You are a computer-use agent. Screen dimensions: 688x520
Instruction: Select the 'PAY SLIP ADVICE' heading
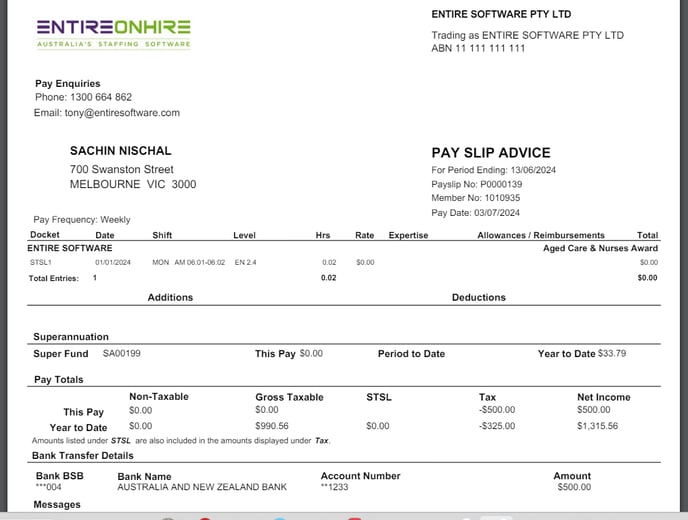click(x=491, y=153)
